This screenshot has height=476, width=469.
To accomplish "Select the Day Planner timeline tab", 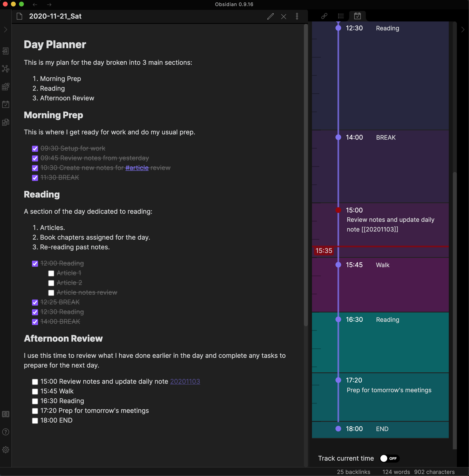I will [x=358, y=16].
